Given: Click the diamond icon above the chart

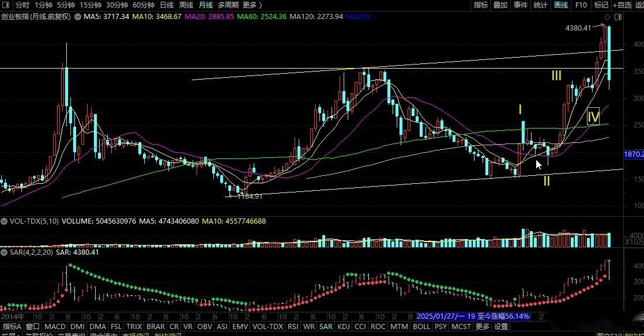Looking at the screenshot, I should pyautogui.click(x=608, y=17).
